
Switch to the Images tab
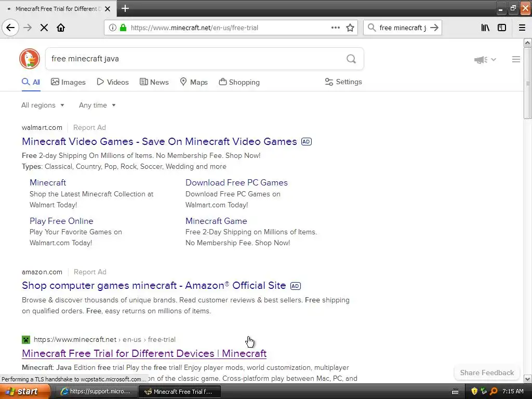68,82
